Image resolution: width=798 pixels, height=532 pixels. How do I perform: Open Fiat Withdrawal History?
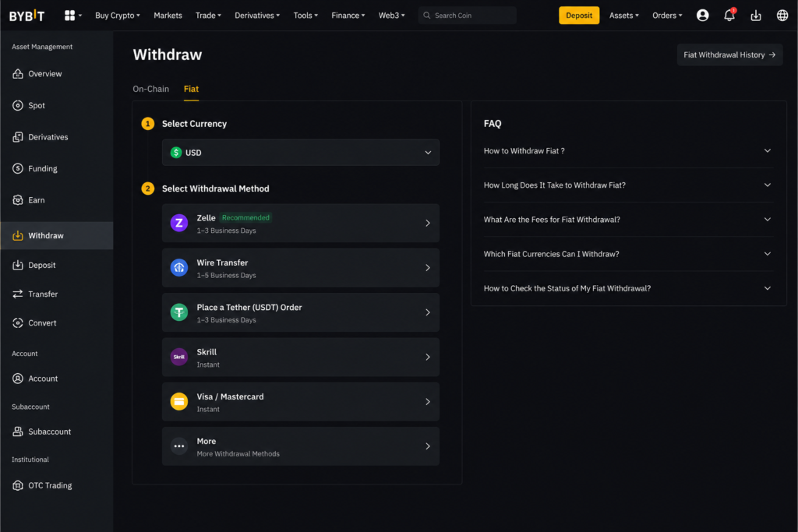coord(729,55)
